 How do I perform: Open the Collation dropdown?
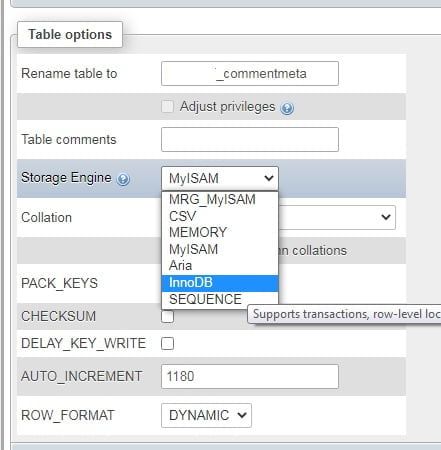click(337, 217)
